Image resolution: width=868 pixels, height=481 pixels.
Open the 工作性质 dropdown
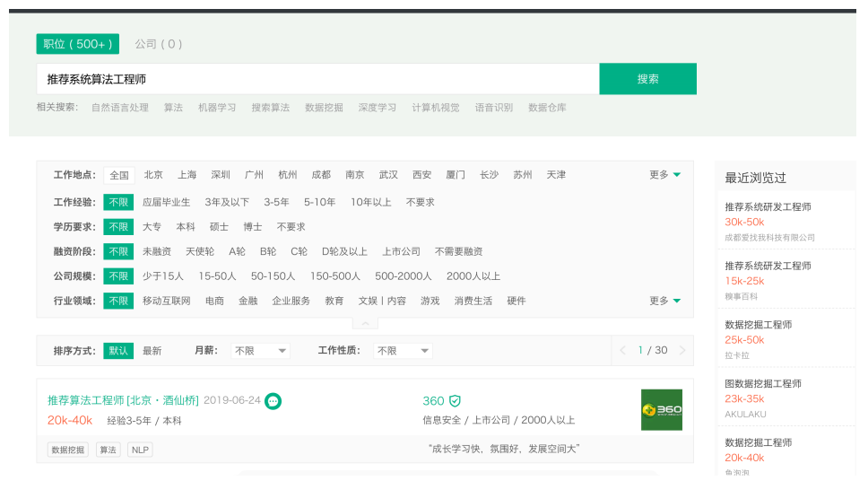[x=403, y=351]
